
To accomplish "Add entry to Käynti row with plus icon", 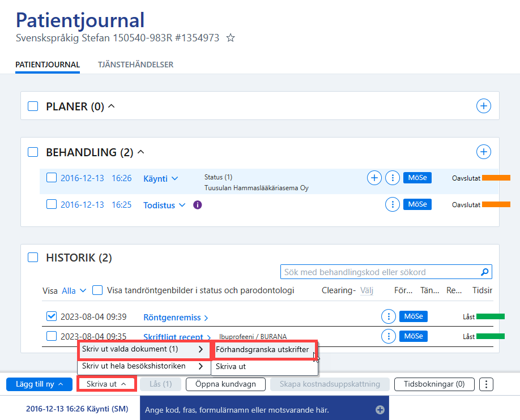I will 374,178.
